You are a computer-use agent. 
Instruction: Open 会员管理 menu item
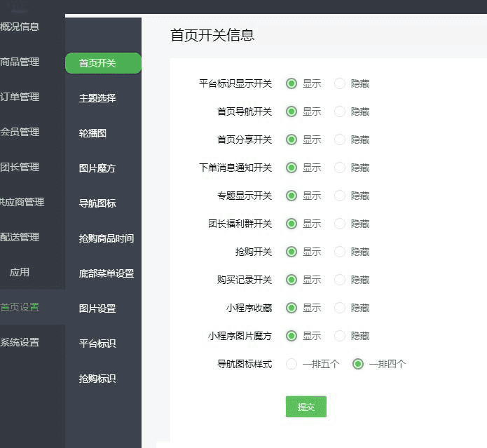coord(20,132)
